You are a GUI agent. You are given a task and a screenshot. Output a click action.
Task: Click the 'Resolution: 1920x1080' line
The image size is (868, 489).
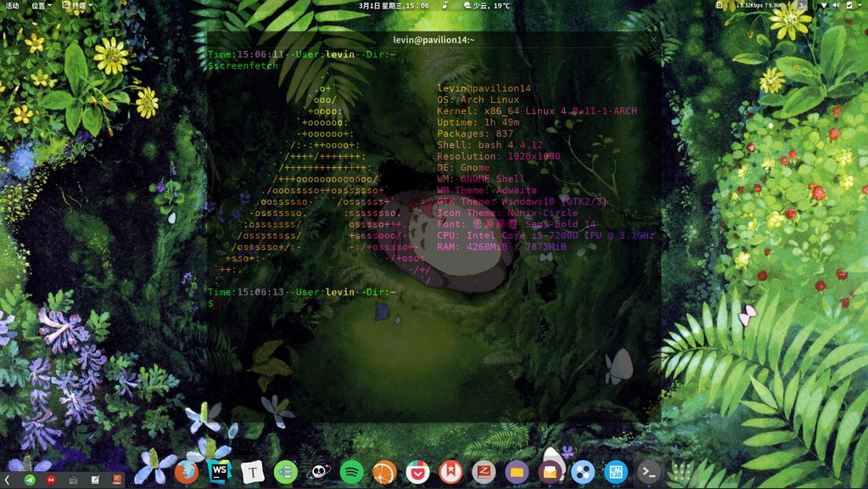point(499,156)
